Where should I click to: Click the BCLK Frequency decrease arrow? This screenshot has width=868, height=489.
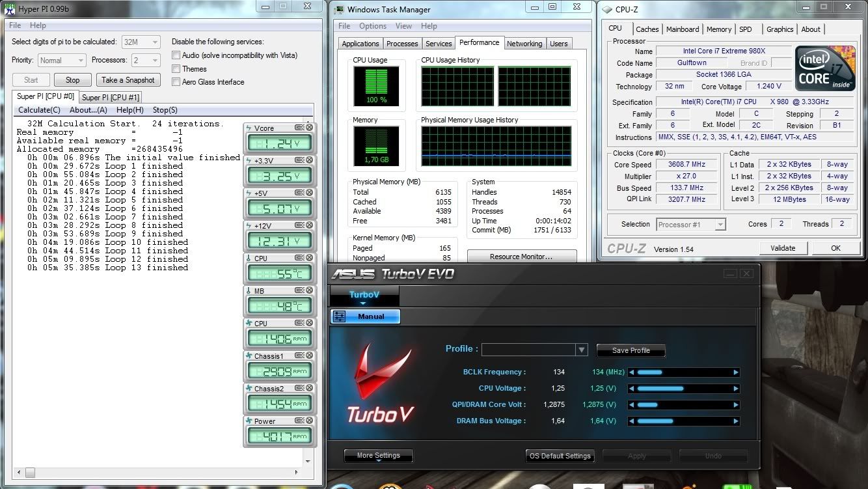click(631, 372)
